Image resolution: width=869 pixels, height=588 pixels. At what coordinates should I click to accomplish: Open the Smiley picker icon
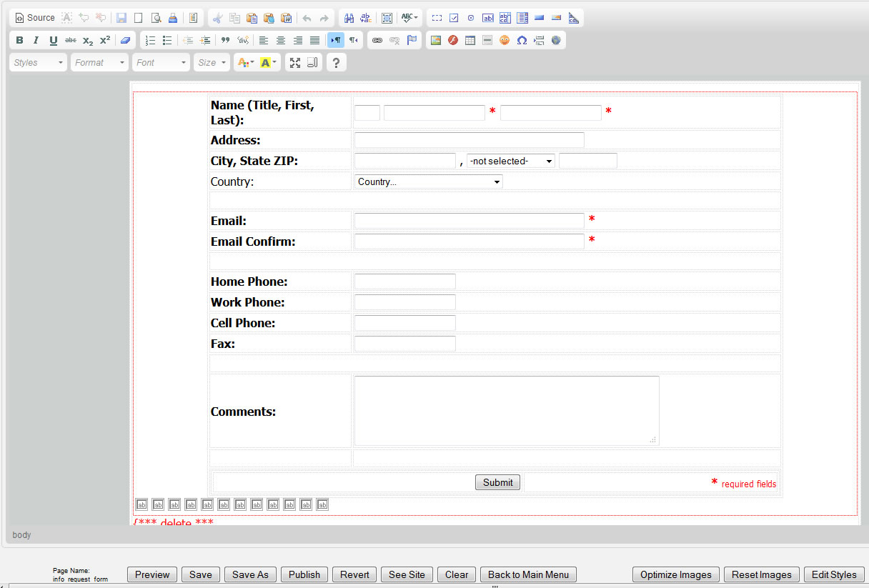click(x=505, y=40)
